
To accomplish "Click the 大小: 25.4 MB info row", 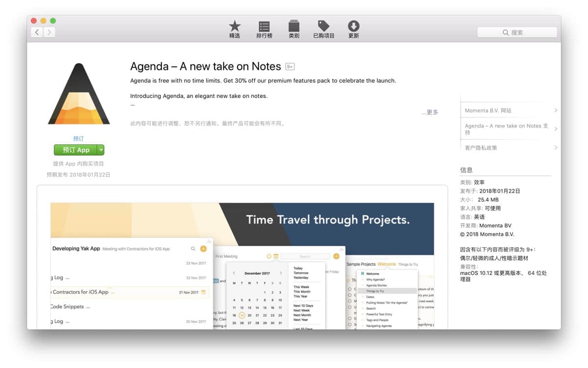I will pyautogui.click(x=479, y=200).
